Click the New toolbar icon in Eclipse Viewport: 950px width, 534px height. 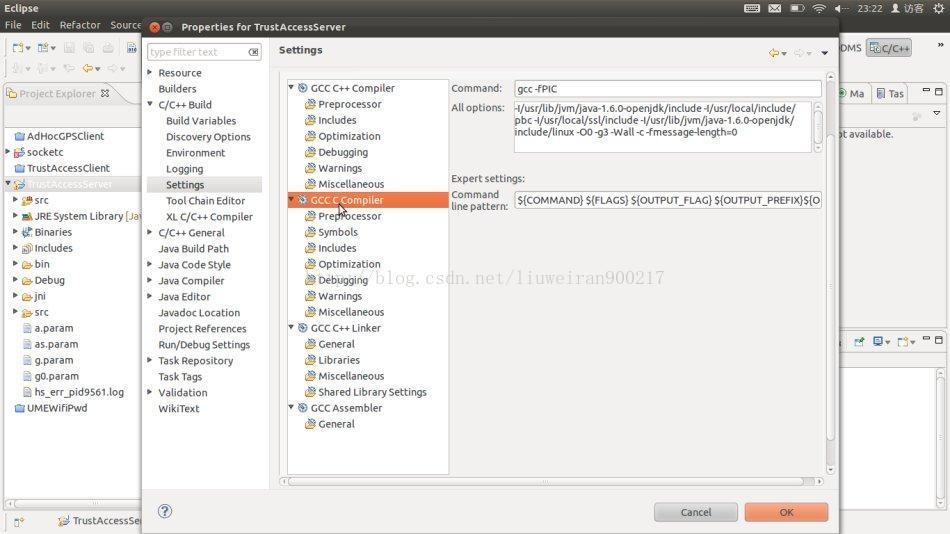coord(18,48)
